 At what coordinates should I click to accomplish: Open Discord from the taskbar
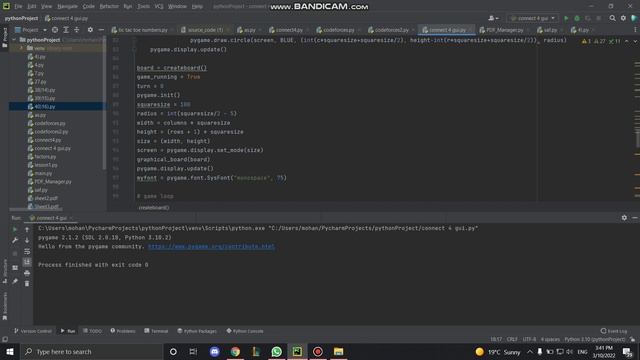(214, 352)
